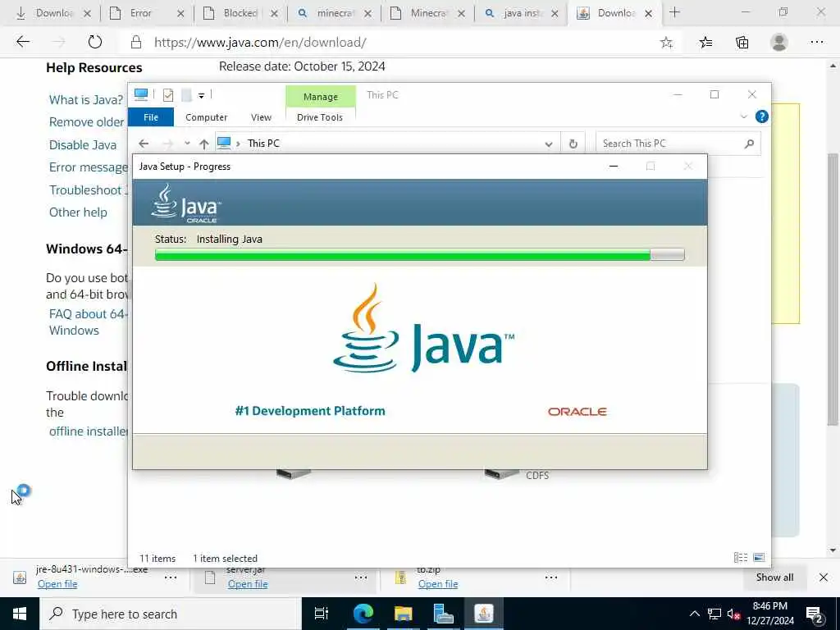Click Show all downloads
Image resolution: width=840 pixels, height=630 pixels.
[774, 577]
